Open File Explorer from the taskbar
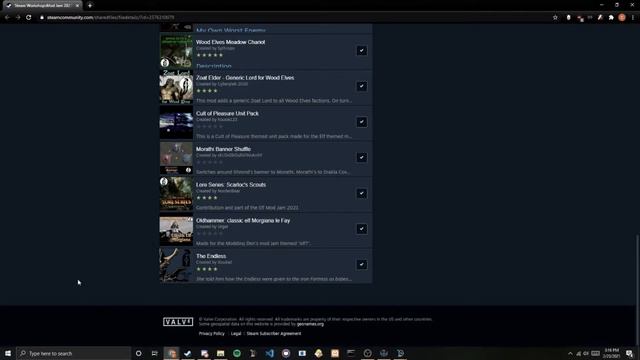The height and width of the screenshot is (360, 640). tap(220, 353)
